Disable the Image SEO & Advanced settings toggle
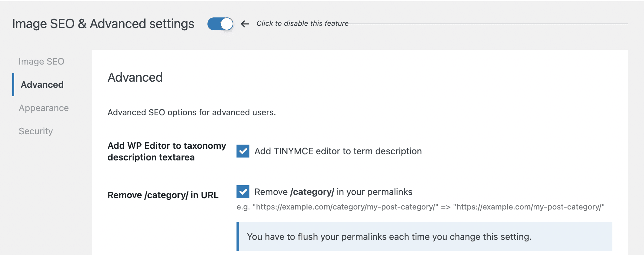Screen dimensions: 644x255 (220, 24)
